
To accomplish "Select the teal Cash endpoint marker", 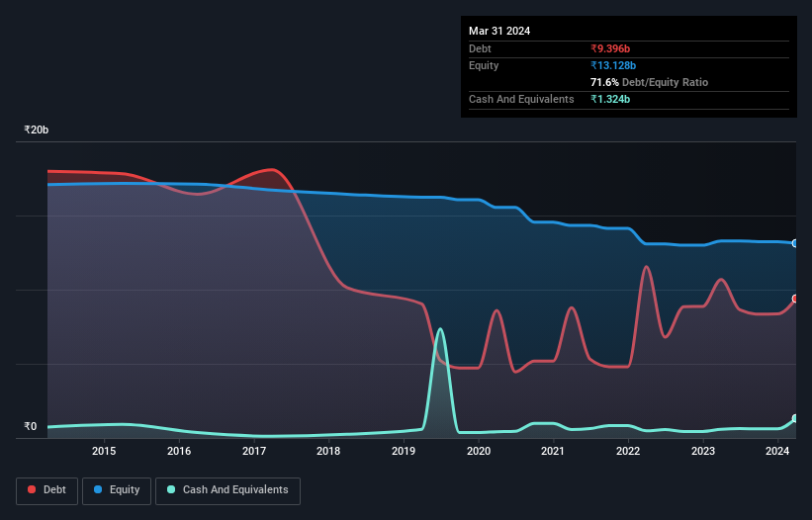I will tap(795, 418).
